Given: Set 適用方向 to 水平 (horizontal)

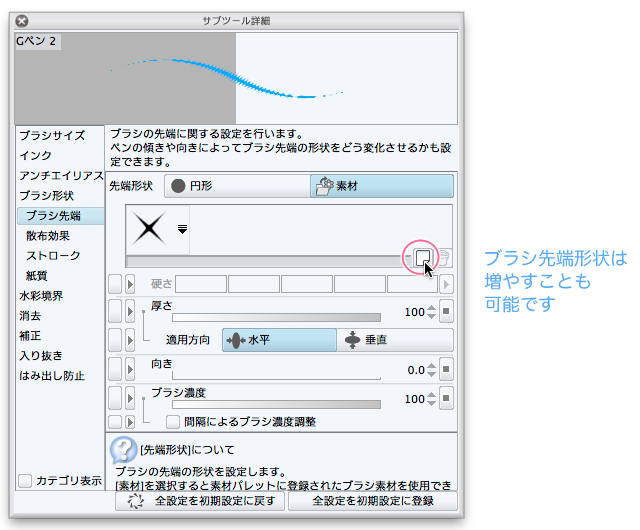Looking at the screenshot, I should click(x=278, y=340).
